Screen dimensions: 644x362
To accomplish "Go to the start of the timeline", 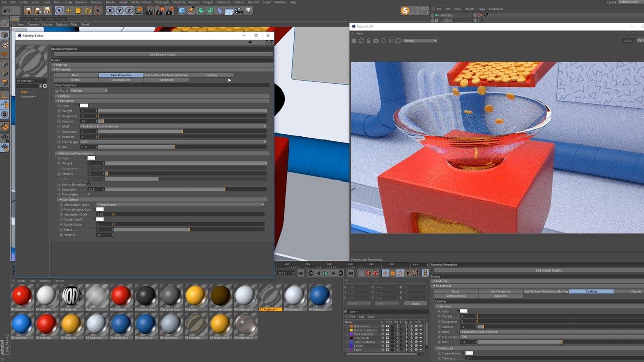I will pyautogui.click(x=301, y=273).
